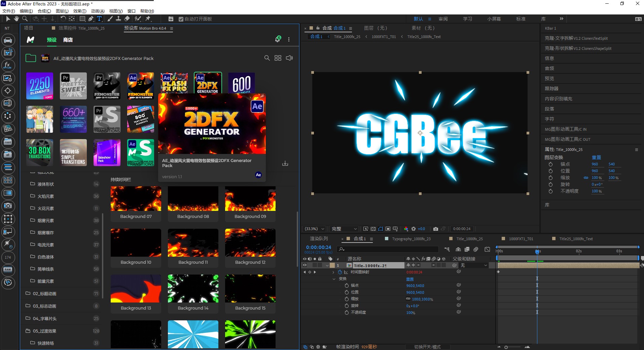Screen dimensions: 644x350
Task: Open Typography_1000fx_23 timeline tab
Action: 411,238
